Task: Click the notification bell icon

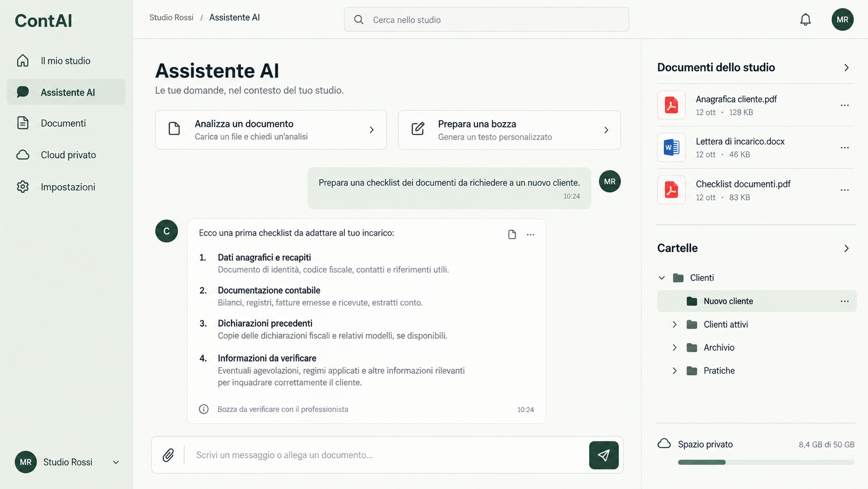Action: (x=805, y=20)
